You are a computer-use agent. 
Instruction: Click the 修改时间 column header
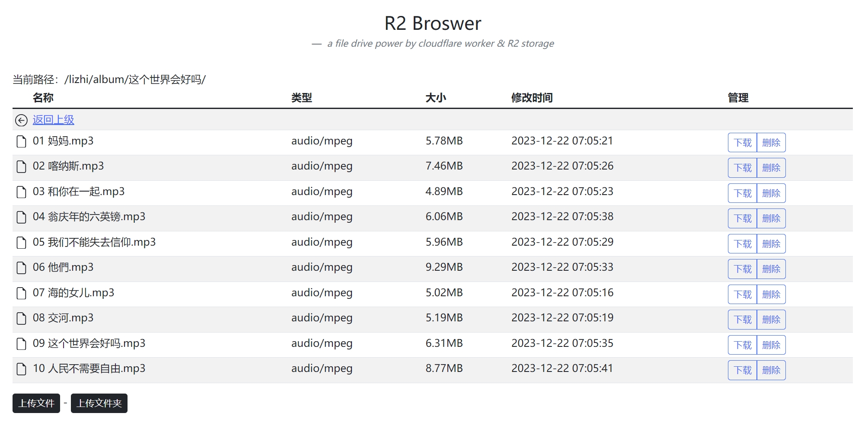(532, 98)
